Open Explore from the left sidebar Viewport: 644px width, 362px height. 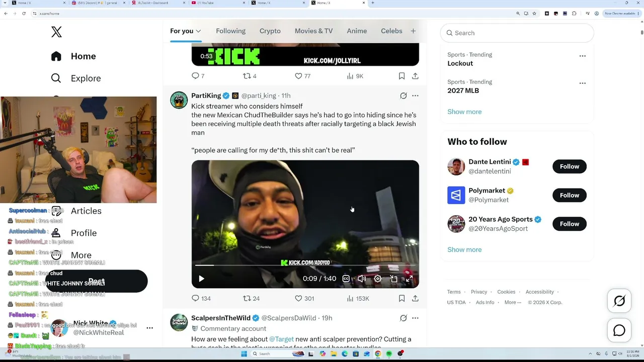(x=76, y=78)
